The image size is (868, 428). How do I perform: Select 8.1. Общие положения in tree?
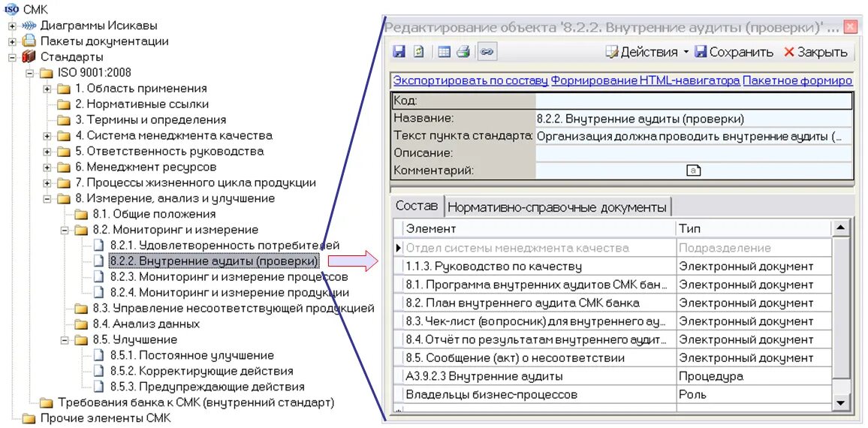pos(154,214)
